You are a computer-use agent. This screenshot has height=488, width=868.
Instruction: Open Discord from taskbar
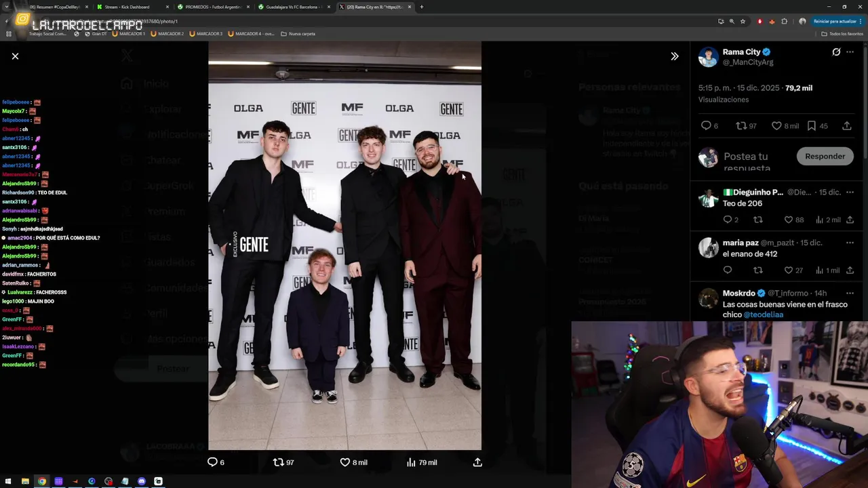(142, 481)
